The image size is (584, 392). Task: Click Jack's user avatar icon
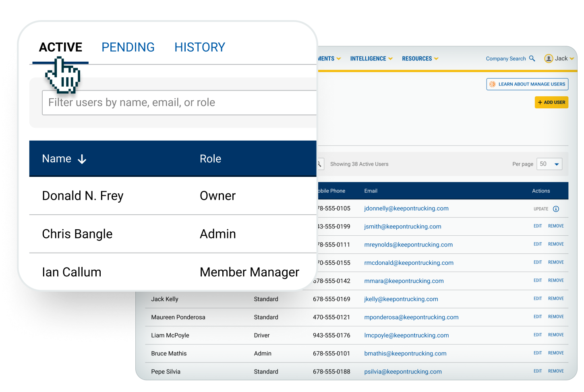coord(548,58)
